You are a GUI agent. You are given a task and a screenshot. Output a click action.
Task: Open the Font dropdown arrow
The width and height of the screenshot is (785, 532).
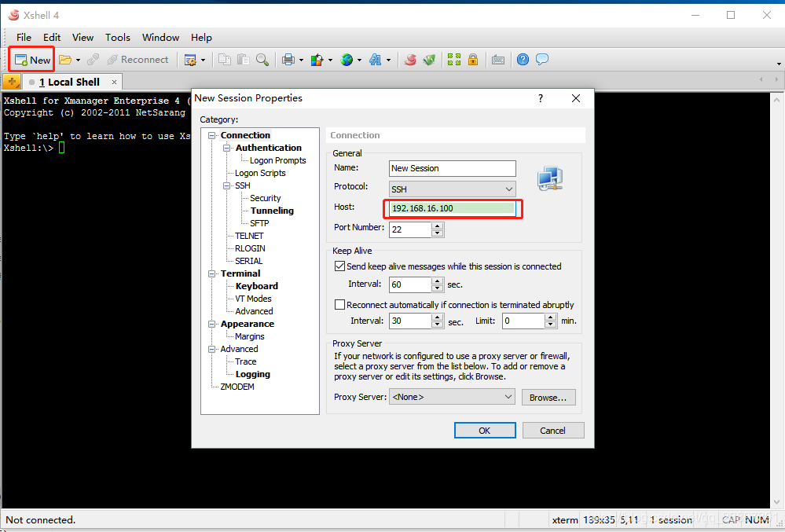(x=388, y=61)
